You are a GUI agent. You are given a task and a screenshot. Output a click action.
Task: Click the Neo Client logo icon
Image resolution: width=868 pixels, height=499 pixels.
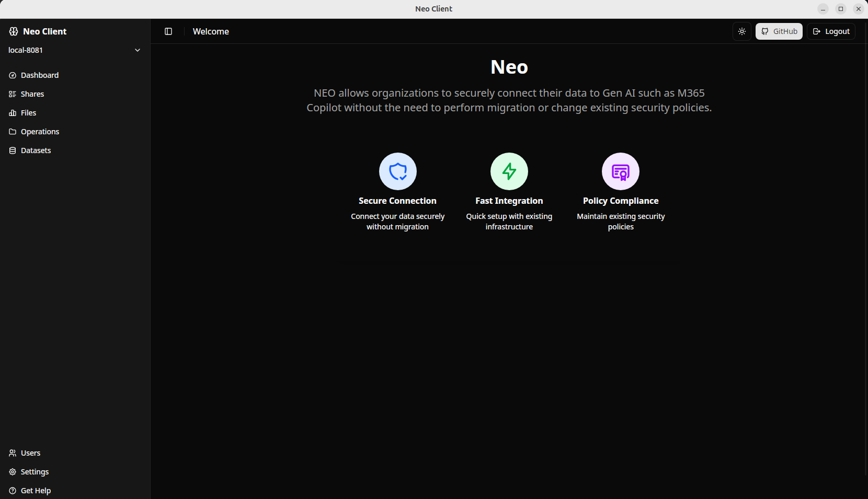pyautogui.click(x=13, y=31)
